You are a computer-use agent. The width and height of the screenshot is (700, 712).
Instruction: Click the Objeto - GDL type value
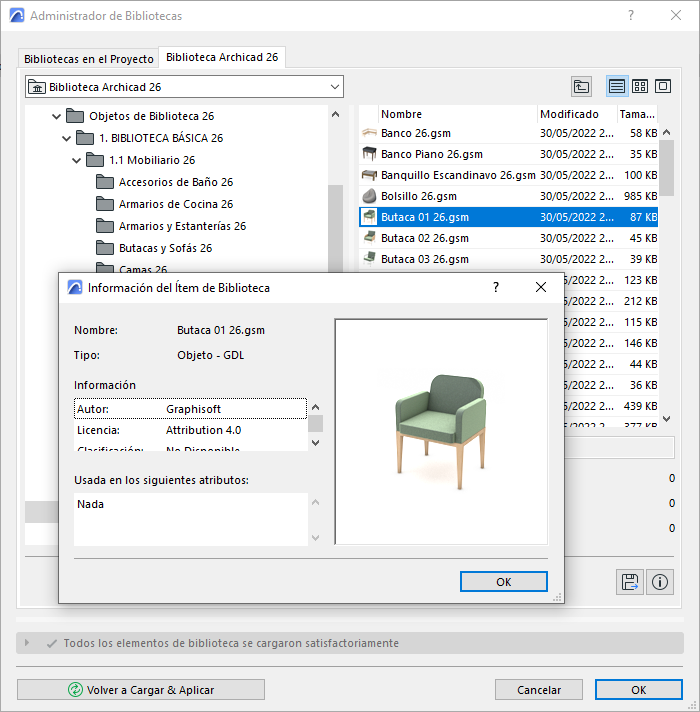pos(211,355)
